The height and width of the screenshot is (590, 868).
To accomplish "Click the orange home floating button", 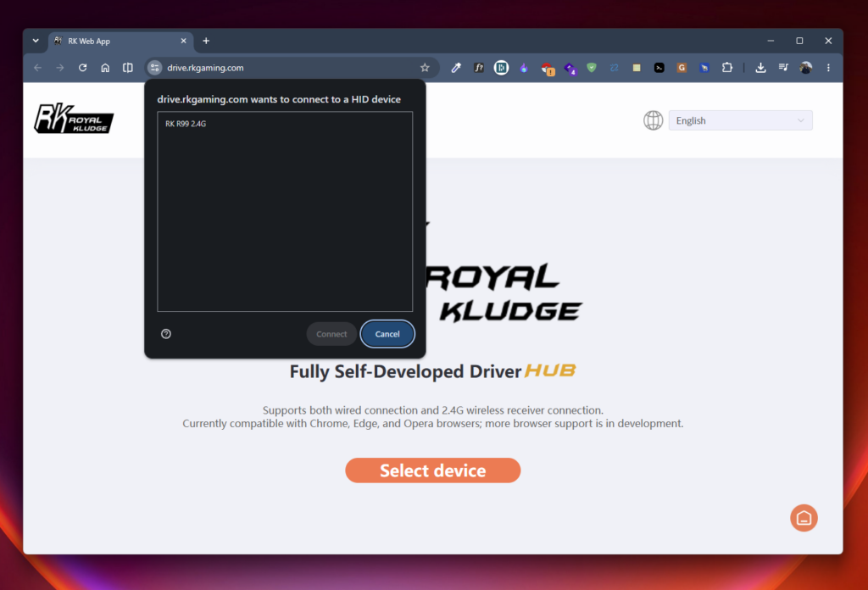I will click(x=804, y=518).
